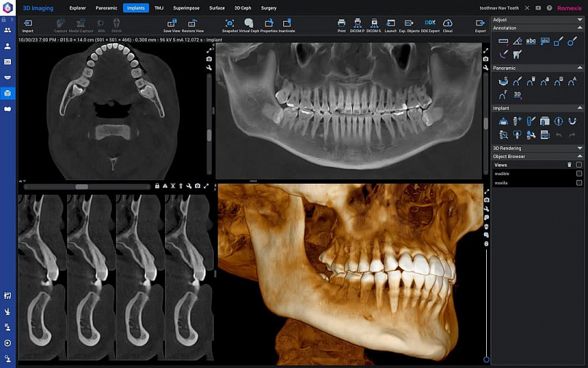588x368 pixels.
Task: Open the 2D imaging sidebar icon
Action: (x=7, y=62)
